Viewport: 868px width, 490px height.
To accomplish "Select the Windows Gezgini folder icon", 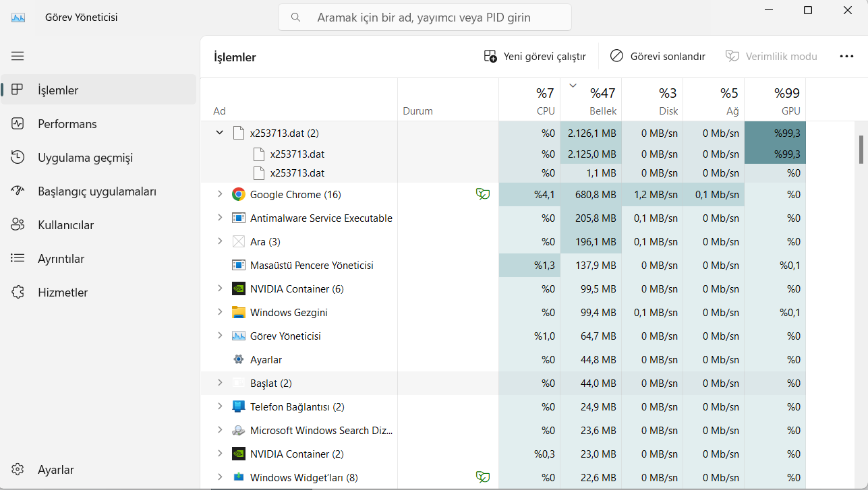I will tap(238, 313).
